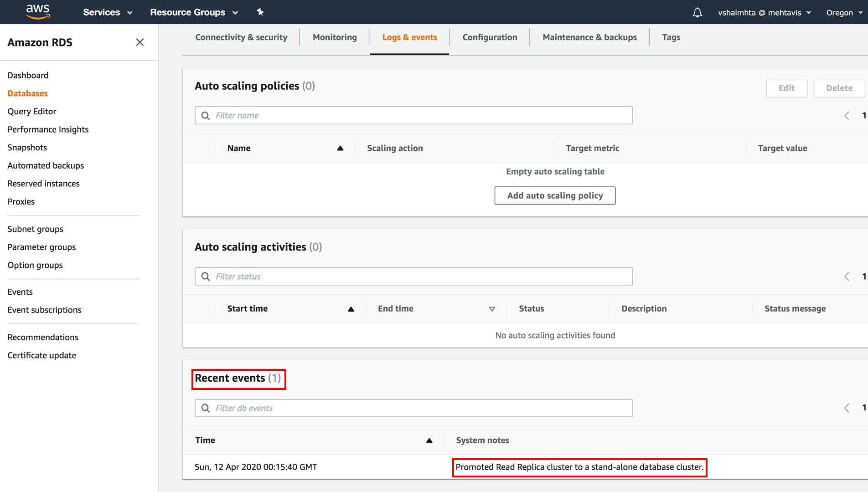This screenshot has width=868, height=492.
Task: Focus the Filter status input field
Action: (x=413, y=277)
